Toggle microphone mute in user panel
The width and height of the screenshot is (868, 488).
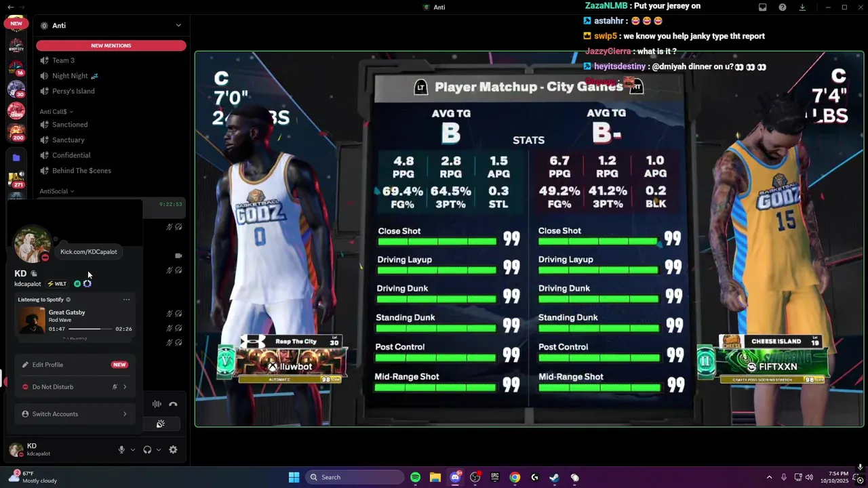tap(121, 449)
